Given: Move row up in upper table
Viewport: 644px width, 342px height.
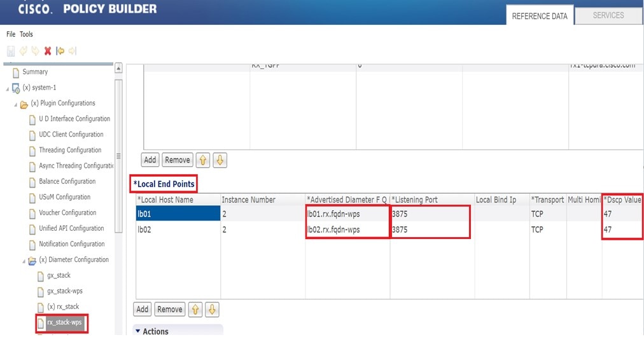Looking at the screenshot, I should pyautogui.click(x=203, y=160).
